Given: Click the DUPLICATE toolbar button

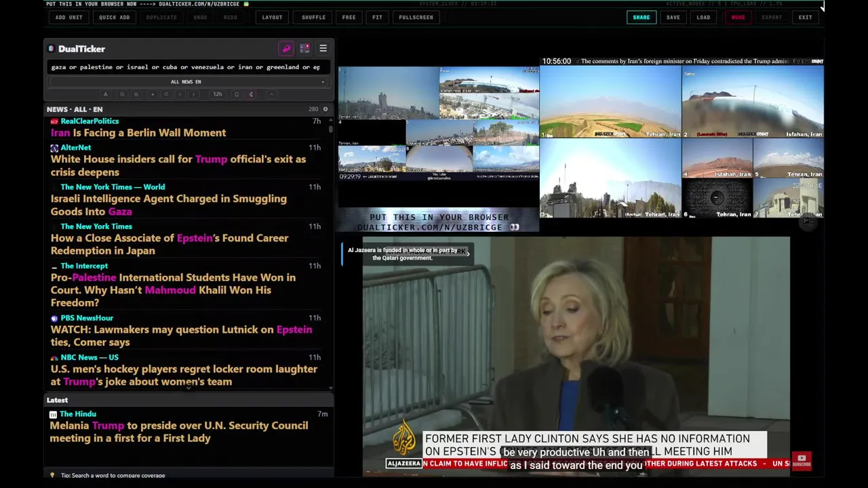Looking at the screenshot, I should tap(161, 18).
